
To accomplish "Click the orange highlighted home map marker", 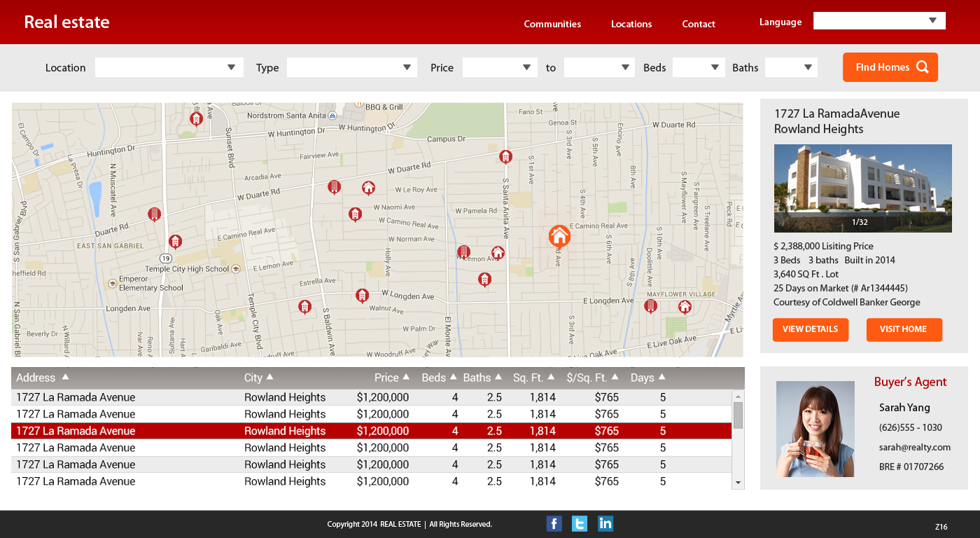I will coord(559,236).
